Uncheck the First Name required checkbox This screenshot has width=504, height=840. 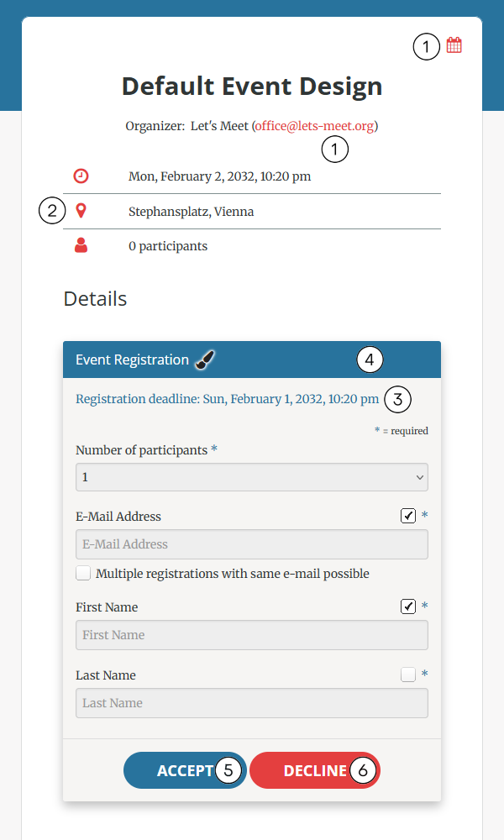[408, 606]
